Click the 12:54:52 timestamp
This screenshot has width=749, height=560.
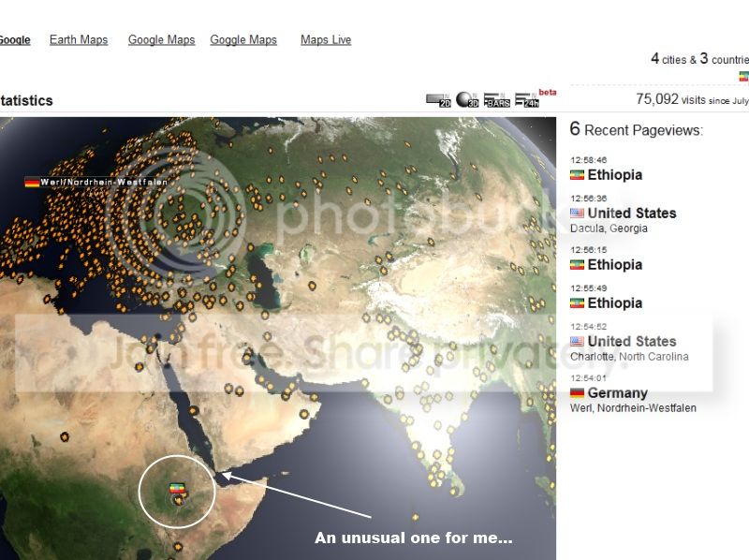click(x=588, y=326)
